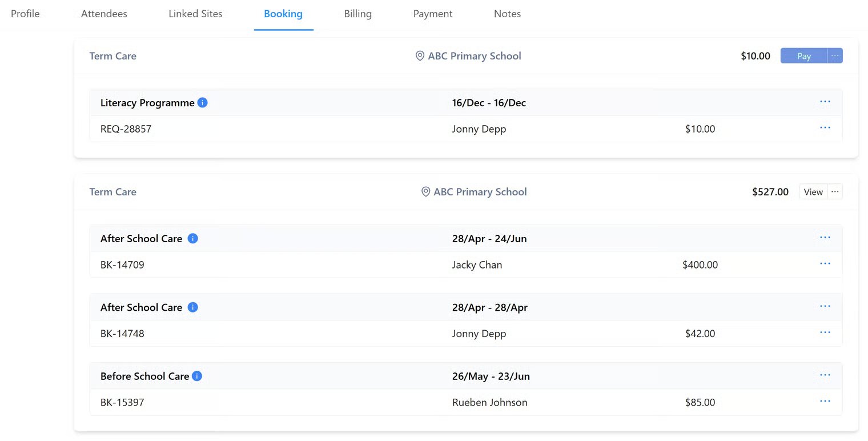Open more options for BK-14709 row

(825, 264)
